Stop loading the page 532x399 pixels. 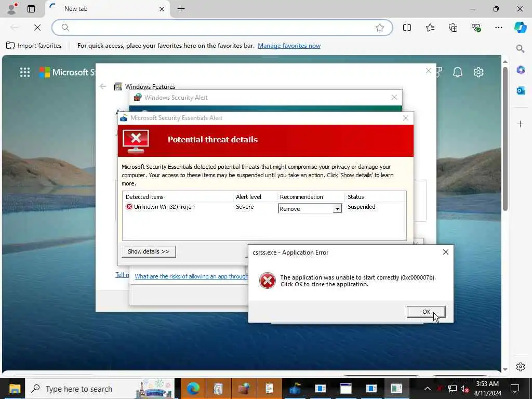pyautogui.click(x=37, y=28)
